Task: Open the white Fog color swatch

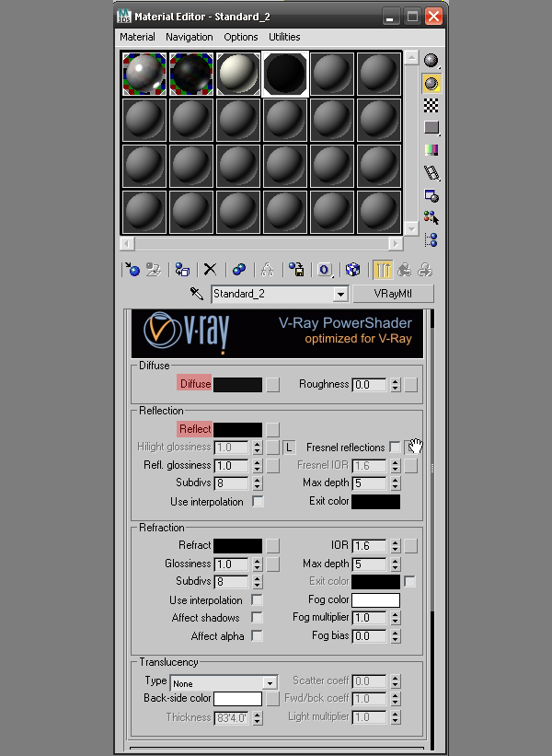Action: coord(375,599)
